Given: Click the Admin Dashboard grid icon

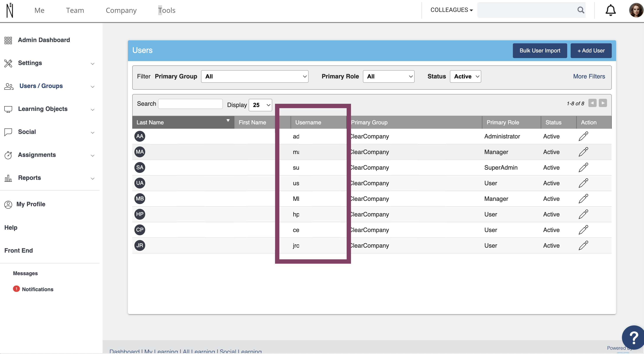Looking at the screenshot, I should coord(8,40).
